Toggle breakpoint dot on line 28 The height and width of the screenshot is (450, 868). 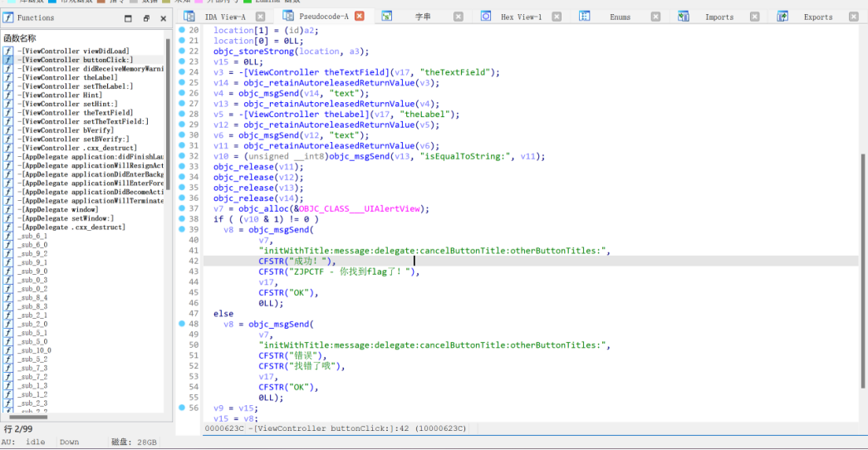(x=182, y=114)
